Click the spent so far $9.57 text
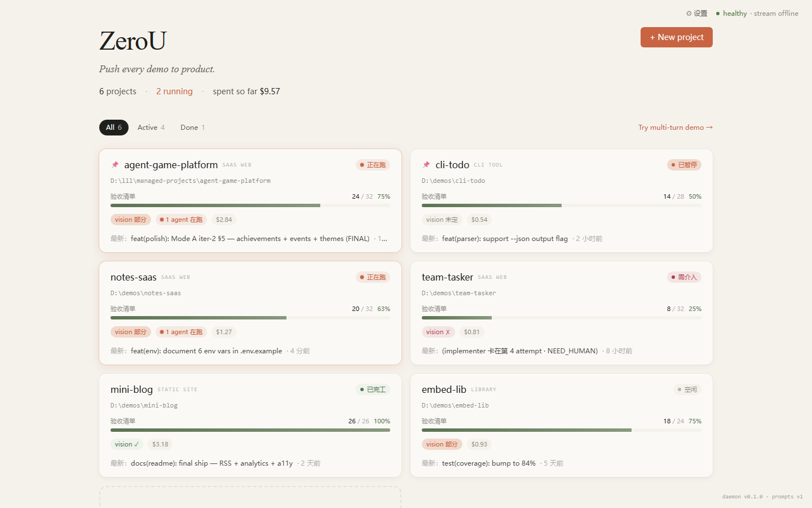 [246, 91]
